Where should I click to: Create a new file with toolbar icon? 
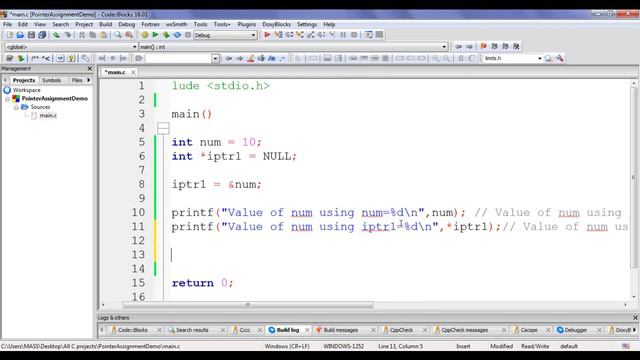point(10,35)
